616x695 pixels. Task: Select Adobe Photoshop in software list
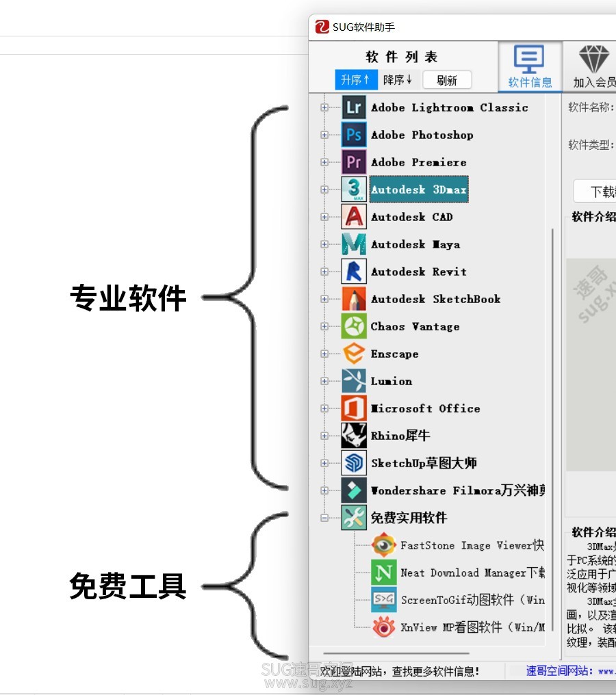[x=422, y=135]
